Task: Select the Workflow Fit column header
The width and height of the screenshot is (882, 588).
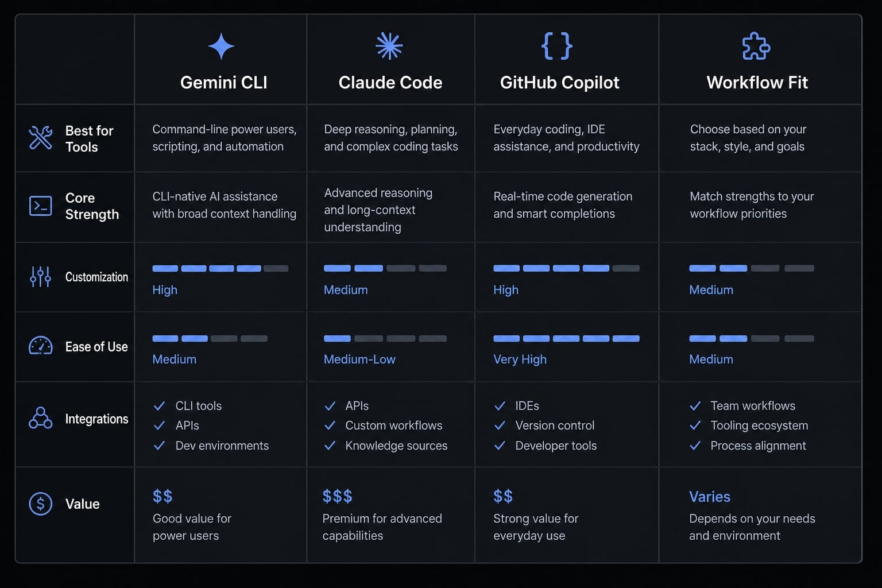Action: pos(757,83)
